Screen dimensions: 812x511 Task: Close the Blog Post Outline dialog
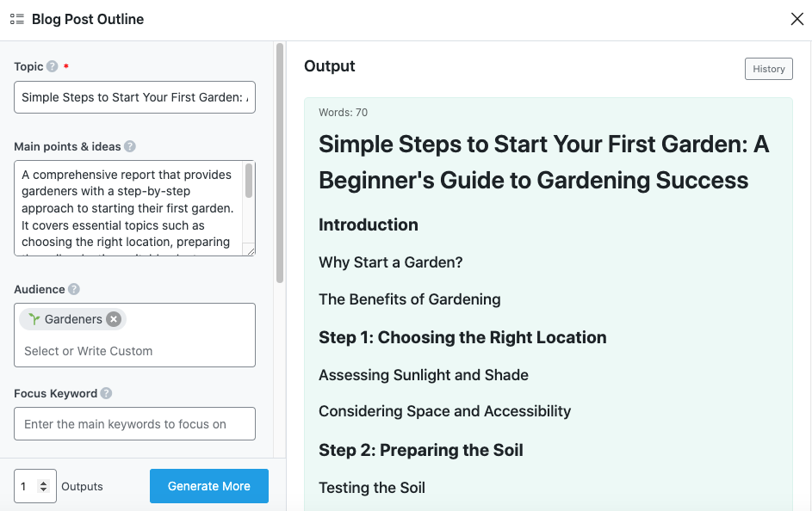797,18
